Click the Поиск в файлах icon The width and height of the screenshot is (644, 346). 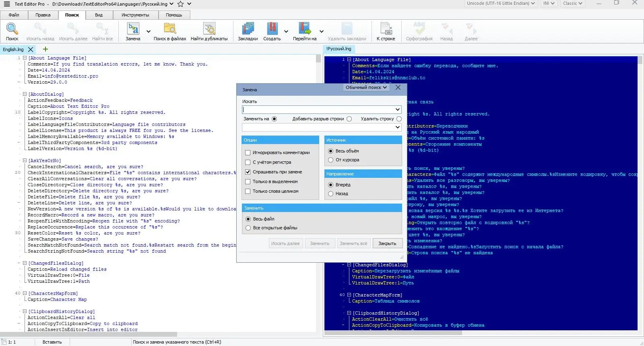coord(169,29)
